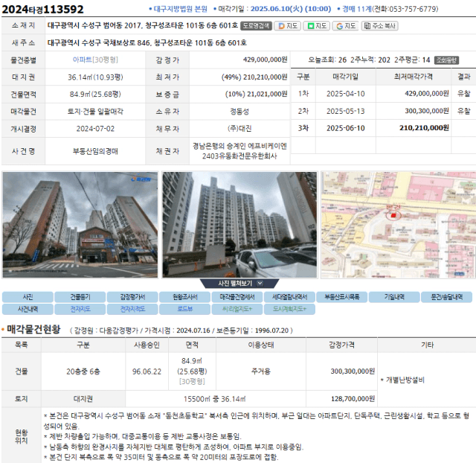
Task: Select the 현황조사서 tab
Action: pyautogui.click(x=185, y=297)
